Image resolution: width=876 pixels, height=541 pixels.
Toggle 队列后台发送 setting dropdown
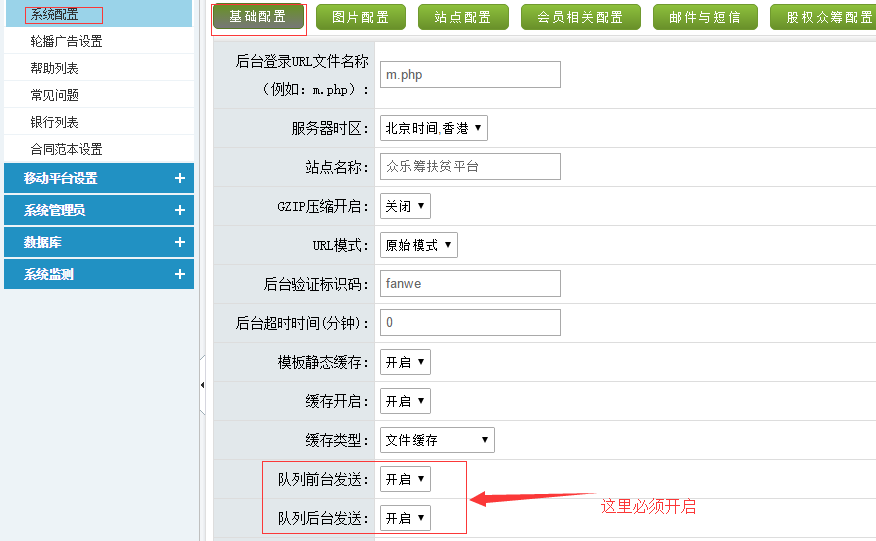(x=405, y=518)
